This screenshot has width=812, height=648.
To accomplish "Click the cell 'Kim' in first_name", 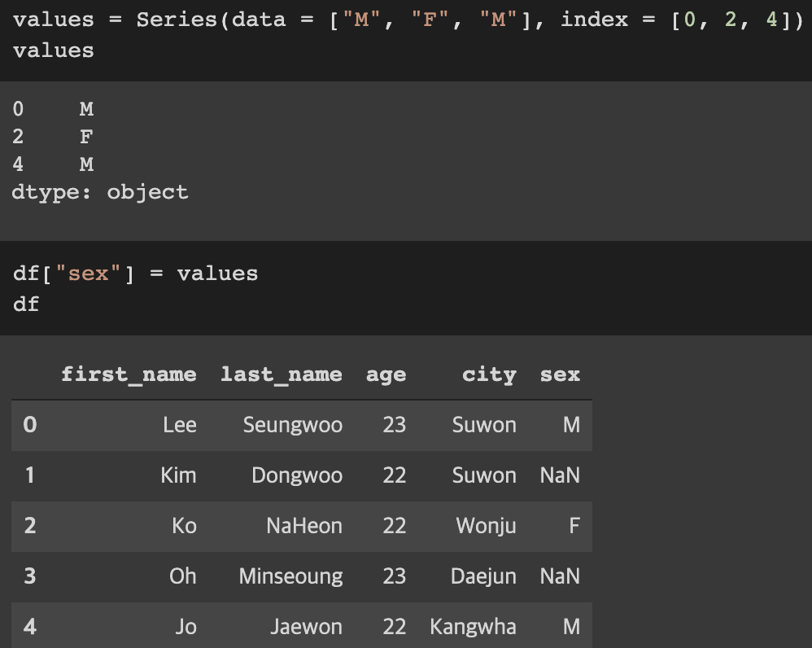I will (179, 475).
